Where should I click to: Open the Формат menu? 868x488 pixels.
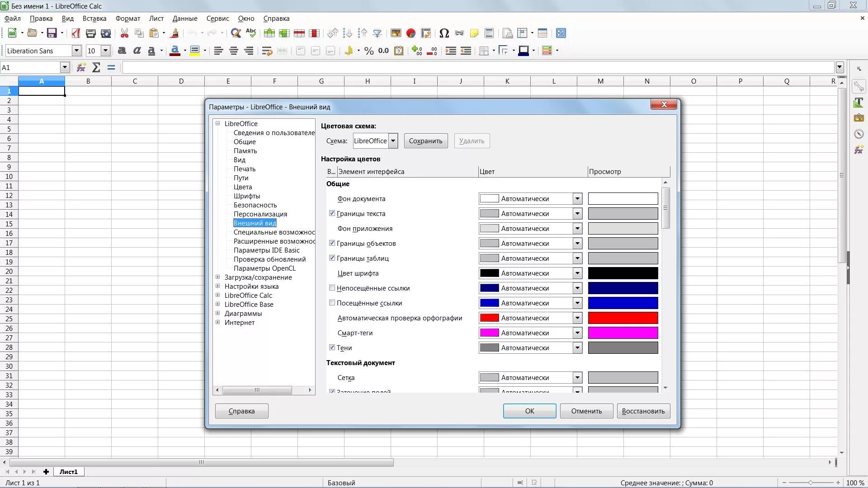(128, 19)
